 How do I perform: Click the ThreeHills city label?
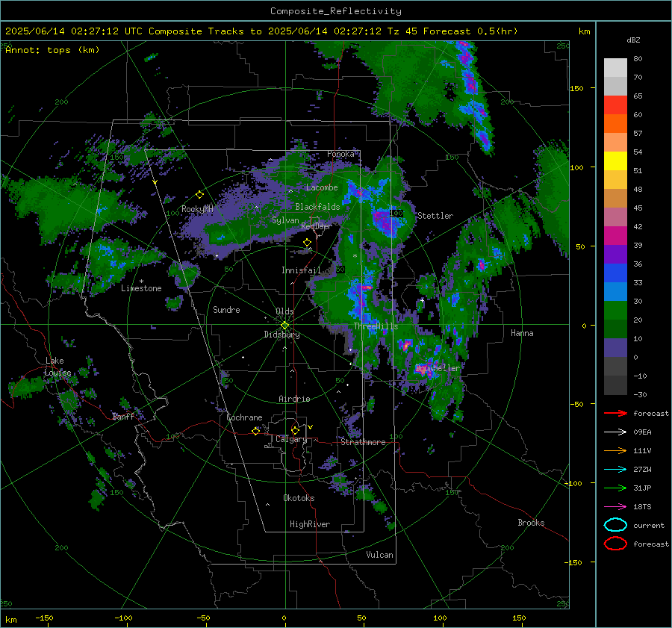pos(376,326)
